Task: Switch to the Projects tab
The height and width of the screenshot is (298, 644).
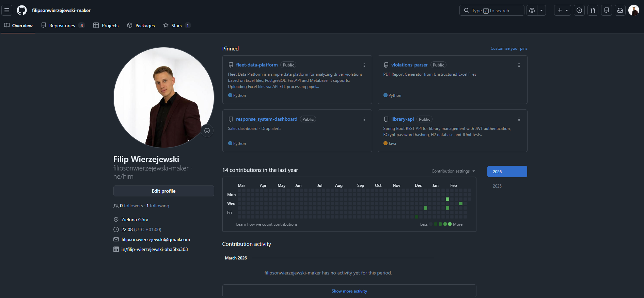Action: [106, 26]
